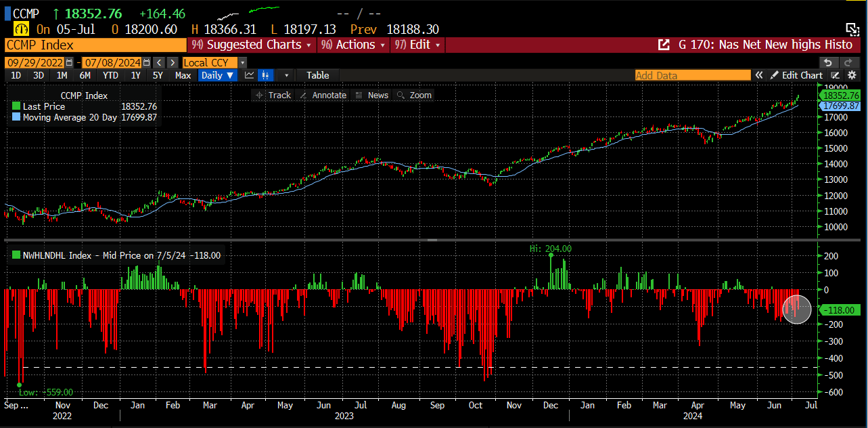Click the G 170 Nas Net New highs title

(x=765, y=45)
